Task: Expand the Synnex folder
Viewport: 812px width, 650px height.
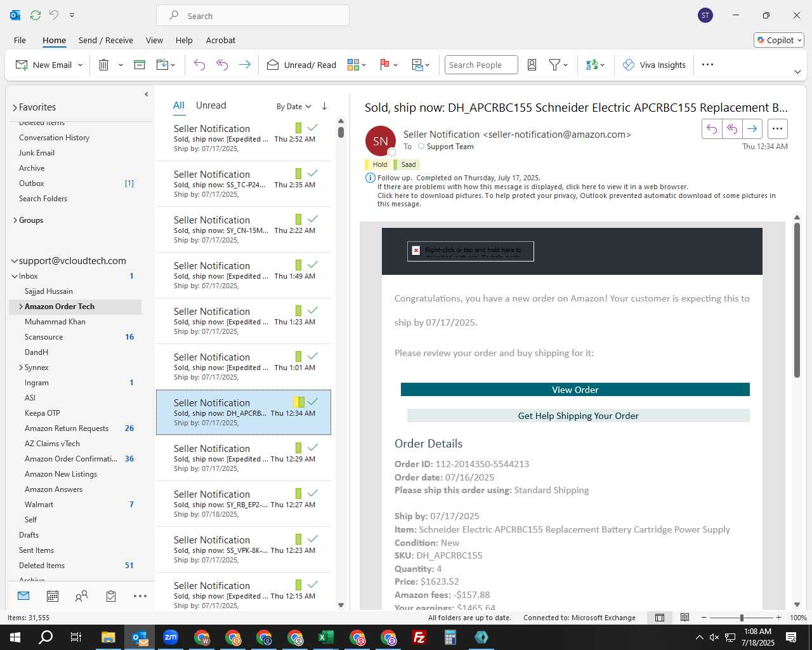Action: point(21,368)
